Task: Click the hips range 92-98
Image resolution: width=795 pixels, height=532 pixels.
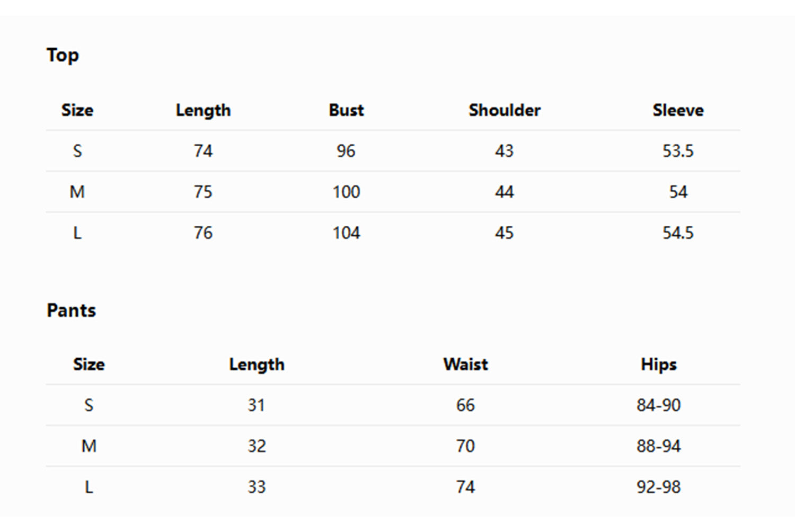Action: (x=658, y=487)
